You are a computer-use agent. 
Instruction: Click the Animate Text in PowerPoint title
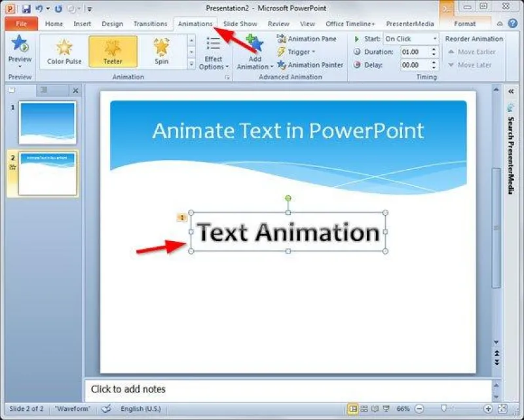pos(288,130)
